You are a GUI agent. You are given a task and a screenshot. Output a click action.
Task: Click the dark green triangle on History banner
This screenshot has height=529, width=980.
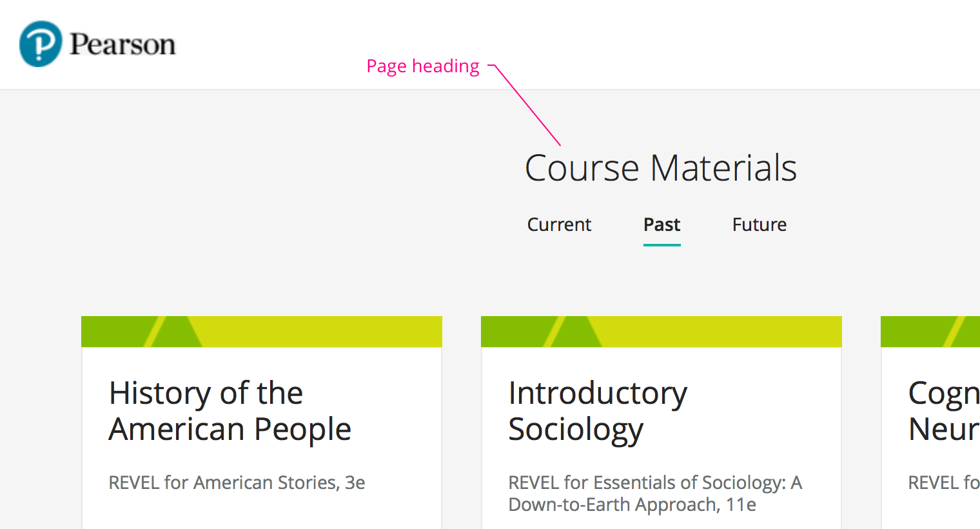[179, 334]
